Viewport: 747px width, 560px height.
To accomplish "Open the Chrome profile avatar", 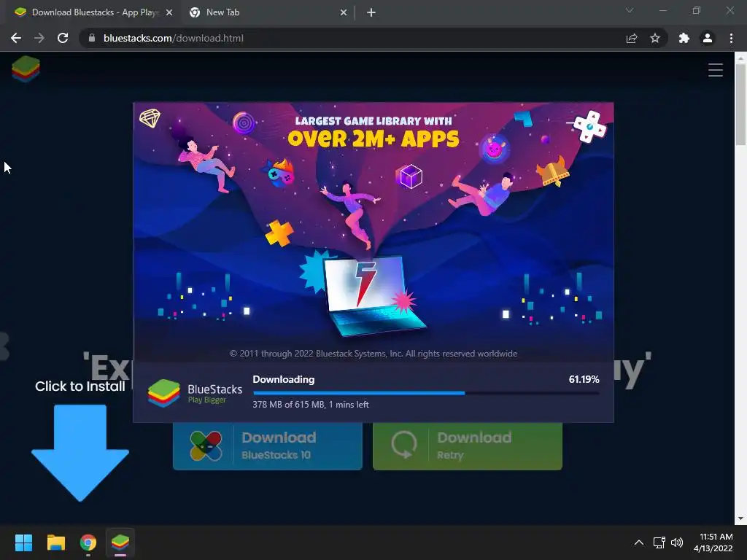I will point(708,38).
